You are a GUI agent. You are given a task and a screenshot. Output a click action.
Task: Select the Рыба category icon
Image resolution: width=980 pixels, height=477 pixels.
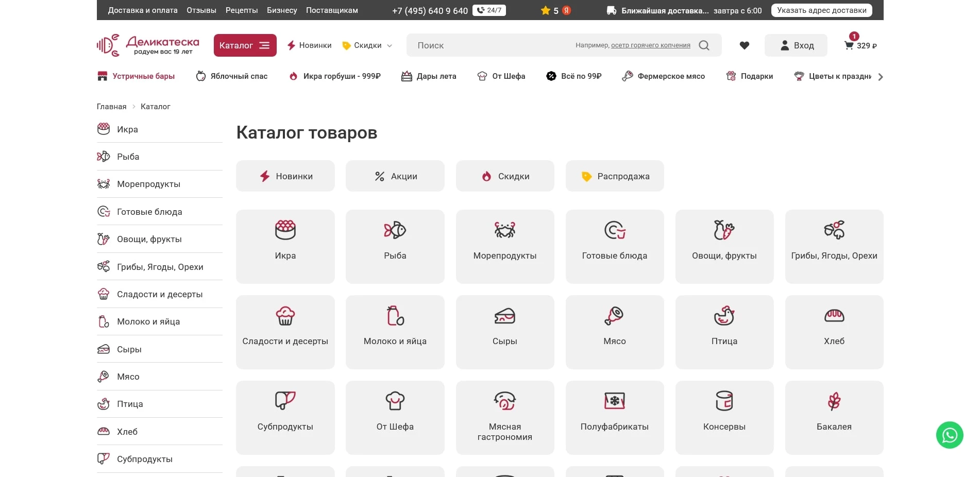395,230
